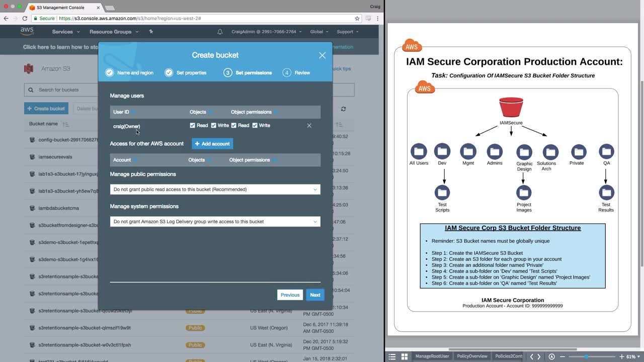Go to the Name and region step
This screenshot has width=644, height=362.
click(129, 72)
